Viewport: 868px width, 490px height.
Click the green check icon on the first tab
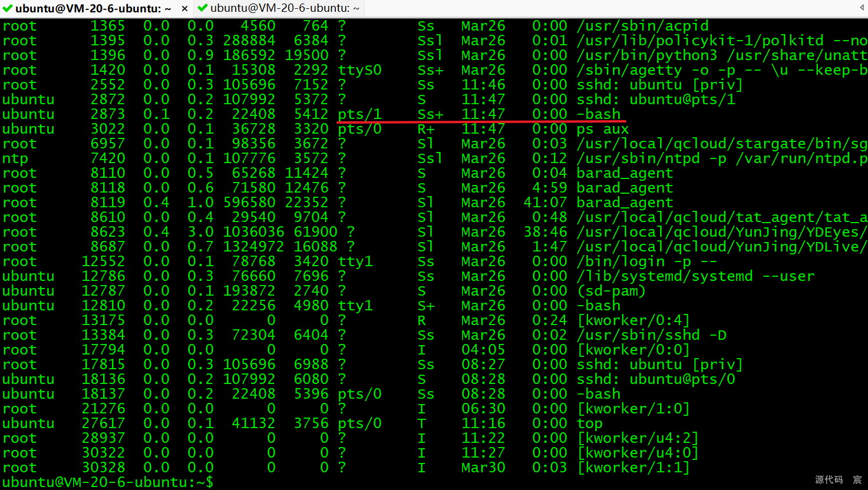[8, 8]
